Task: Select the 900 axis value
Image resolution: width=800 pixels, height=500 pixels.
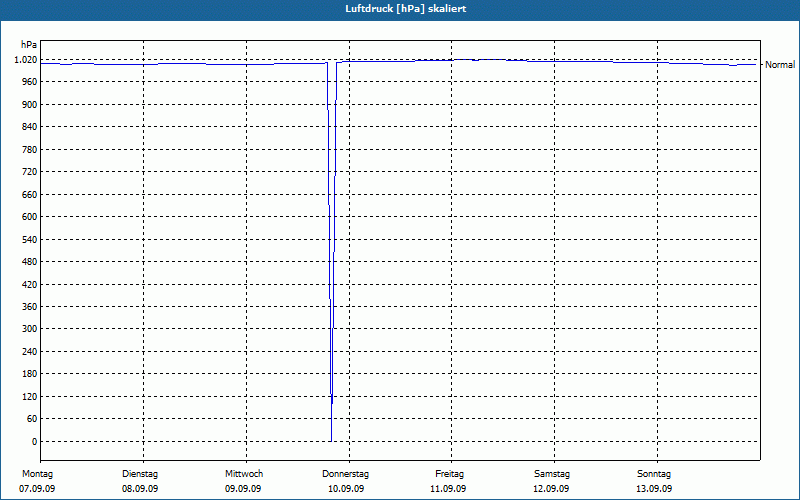Action: (30, 104)
